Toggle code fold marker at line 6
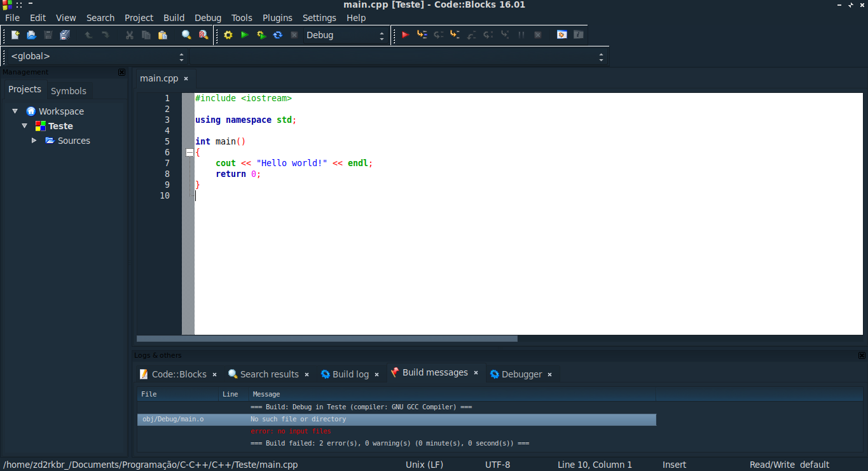The width and height of the screenshot is (868, 471). click(x=189, y=153)
